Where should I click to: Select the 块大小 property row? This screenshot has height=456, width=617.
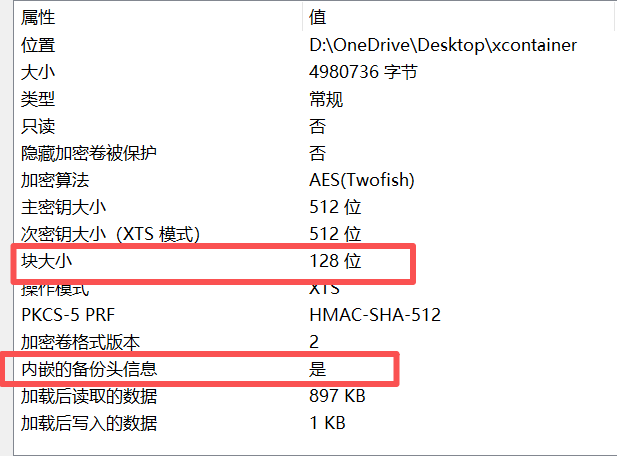pyautogui.click(x=47, y=262)
